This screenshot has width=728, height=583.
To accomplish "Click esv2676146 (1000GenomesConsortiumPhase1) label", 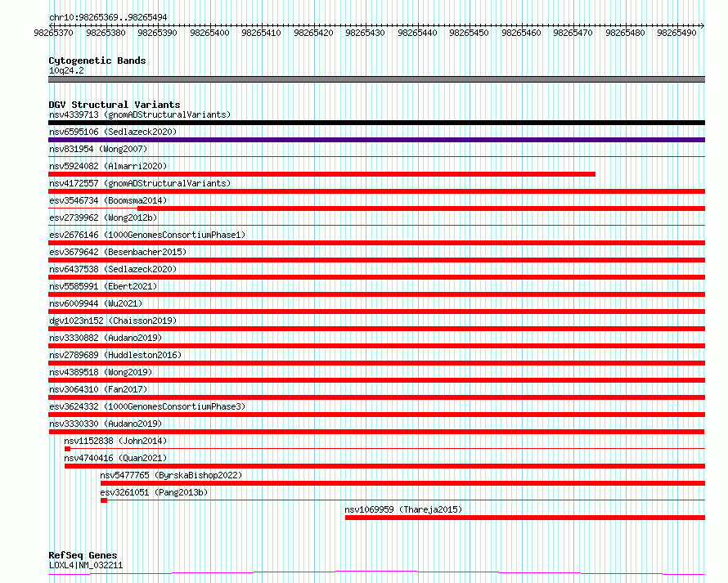I will [147, 235].
